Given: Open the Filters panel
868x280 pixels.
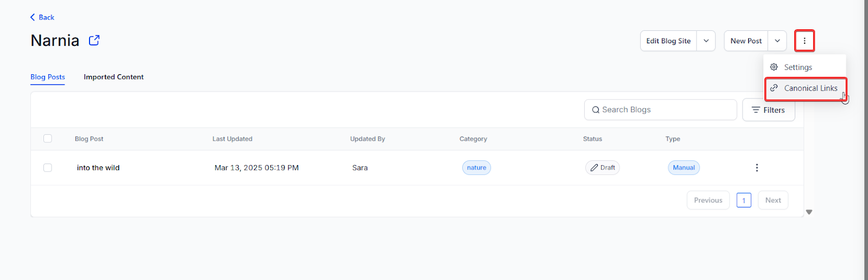Looking at the screenshot, I should coord(768,110).
